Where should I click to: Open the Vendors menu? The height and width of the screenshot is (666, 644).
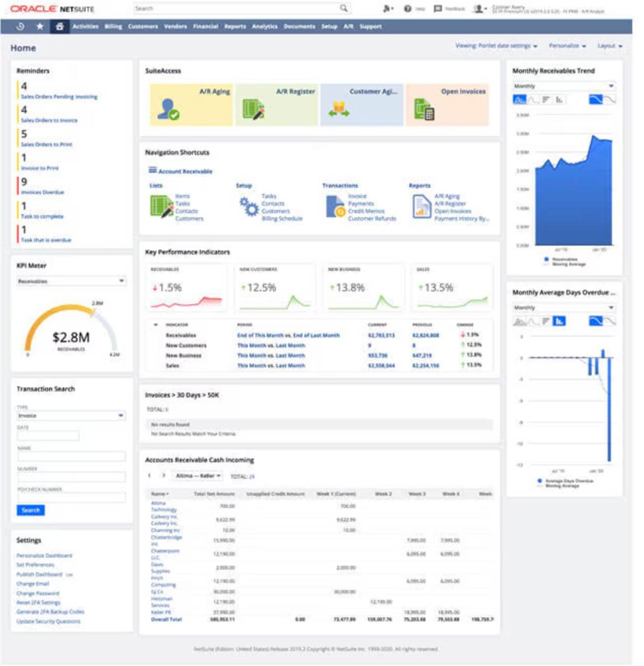pos(175,26)
